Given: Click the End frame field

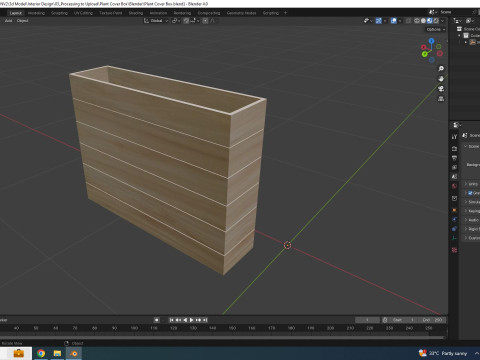Looking at the screenshot, I should click(432, 320).
